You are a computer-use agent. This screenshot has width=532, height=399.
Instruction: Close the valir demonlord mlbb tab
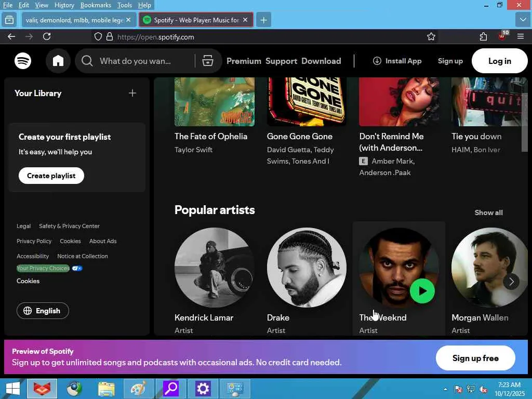pos(128,20)
